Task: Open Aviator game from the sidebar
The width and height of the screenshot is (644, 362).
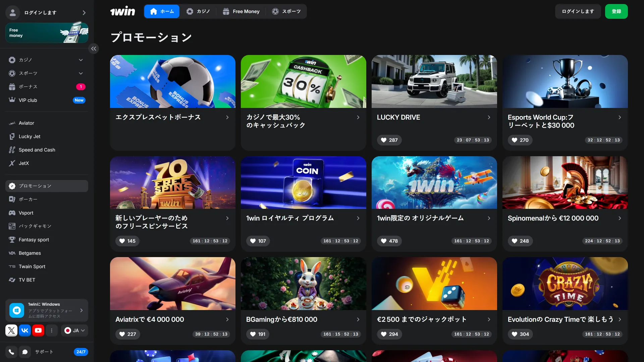Action: [x=47, y=123]
